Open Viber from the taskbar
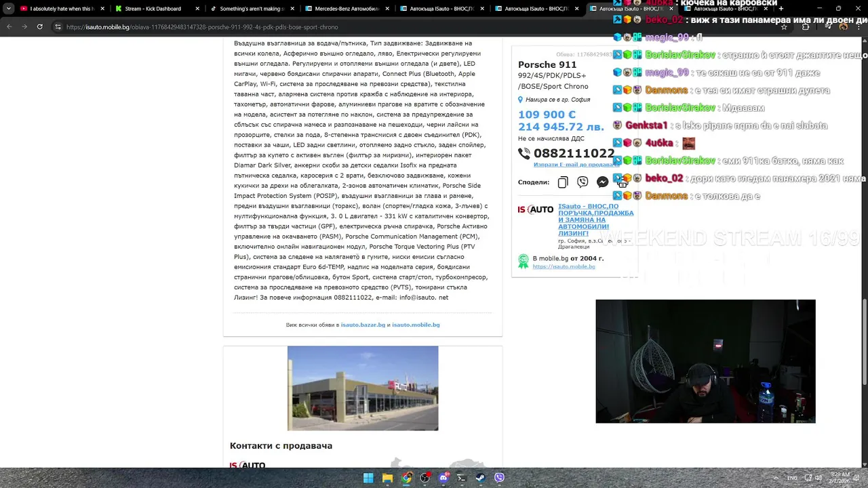This screenshot has width=868, height=488. coord(499,478)
